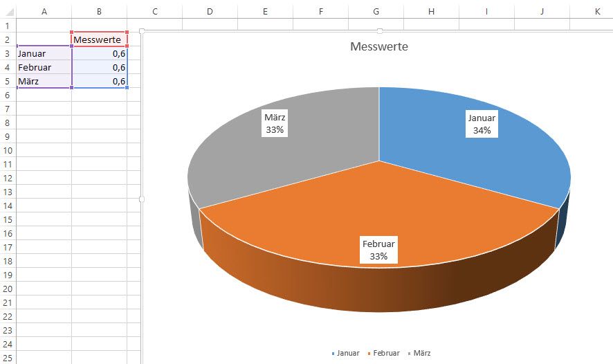
Task: Click the chart title Messwerte
Action: (379, 46)
